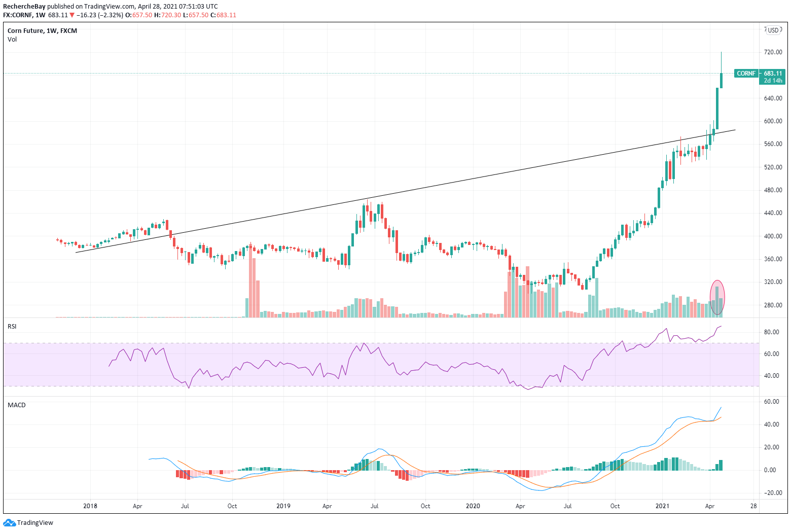791x532 pixels.
Task: Click the '2018' time axis label
Action: pos(90,506)
